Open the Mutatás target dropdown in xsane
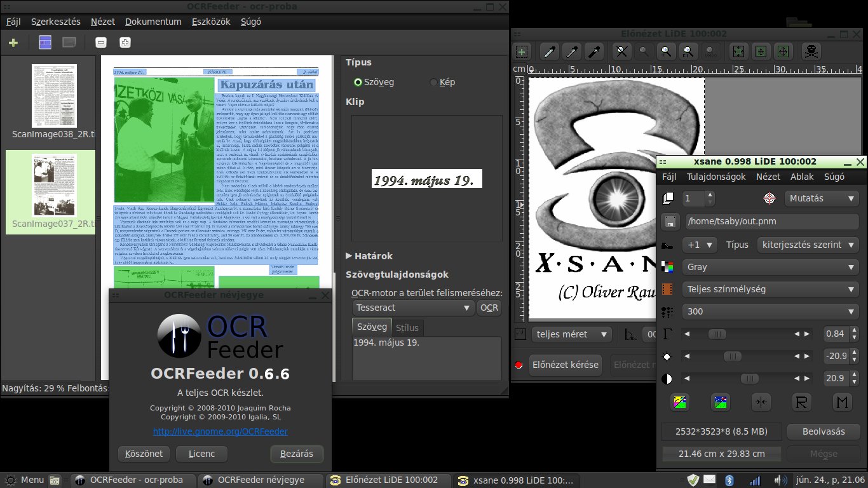Viewport: 868px width, 488px height. click(822, 198)
